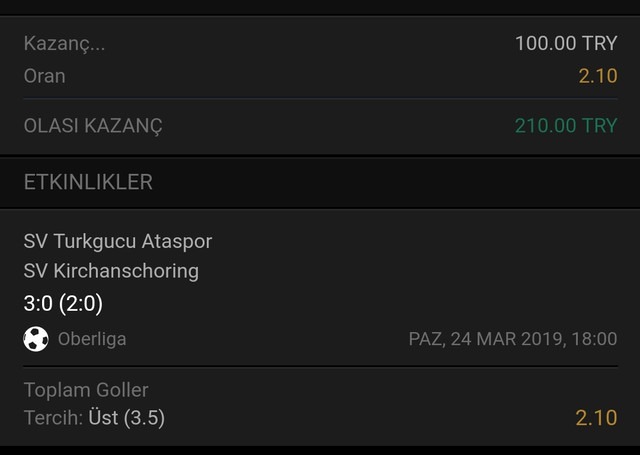
Task: Click the divider line below Oran row
Action: click(x=320, y=98)
